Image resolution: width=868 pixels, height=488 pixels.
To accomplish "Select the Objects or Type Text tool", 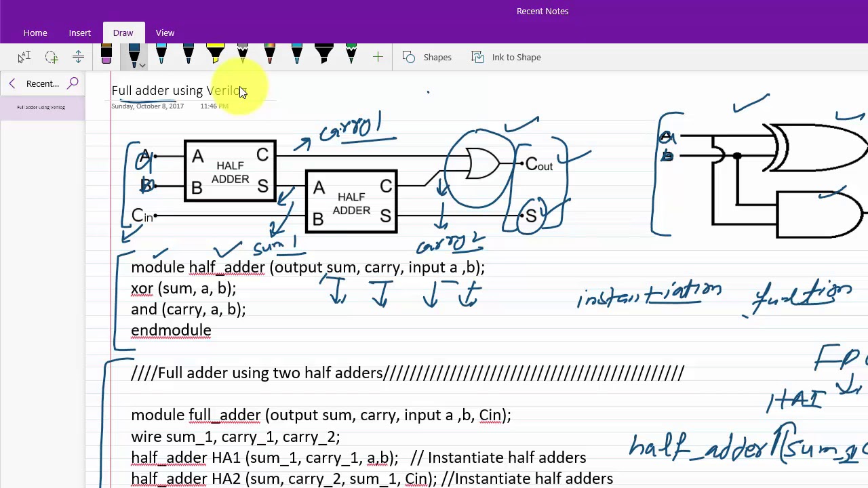I will tap(24, 57).
